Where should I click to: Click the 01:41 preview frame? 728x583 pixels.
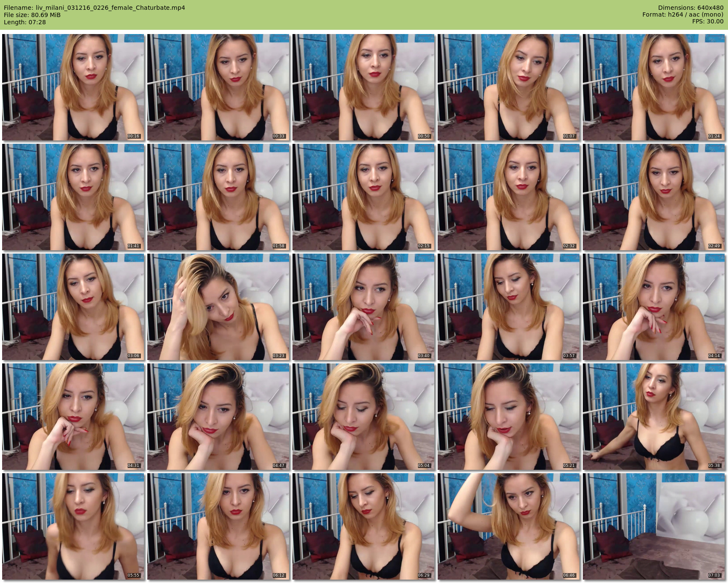pos(73,197)
